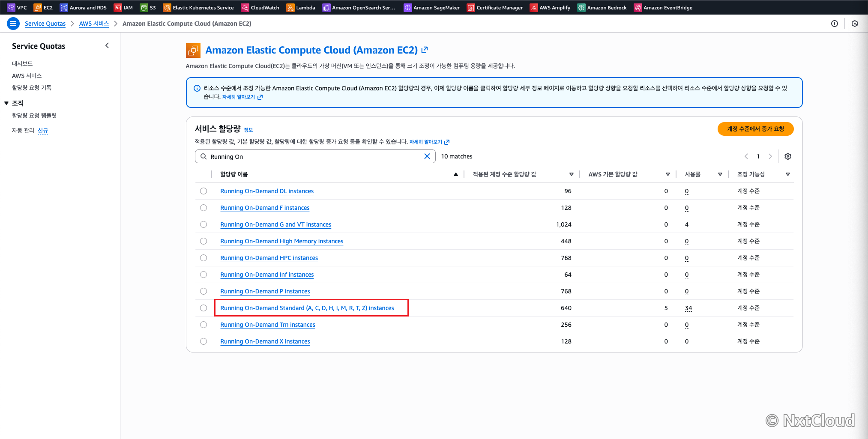Open 정보 link next to 서비스 할당량
868x439 pixels.
248,130
